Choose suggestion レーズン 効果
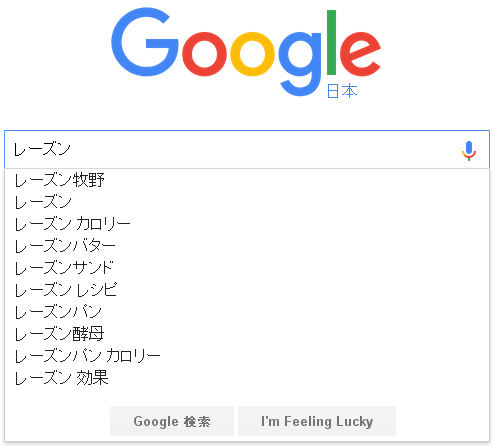Image resolution: width=494 pixels, height=447 pixels. [247, 378]
